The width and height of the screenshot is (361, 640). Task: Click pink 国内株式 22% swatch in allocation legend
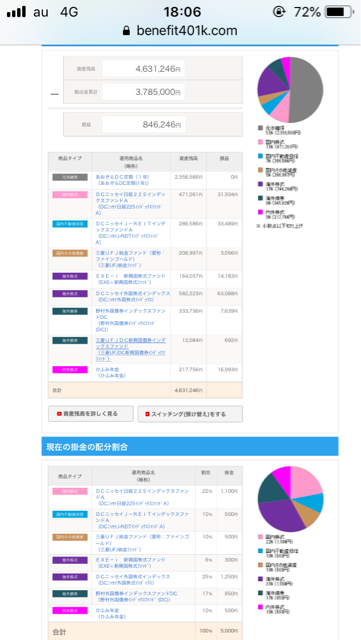click(x=260, y=537)
